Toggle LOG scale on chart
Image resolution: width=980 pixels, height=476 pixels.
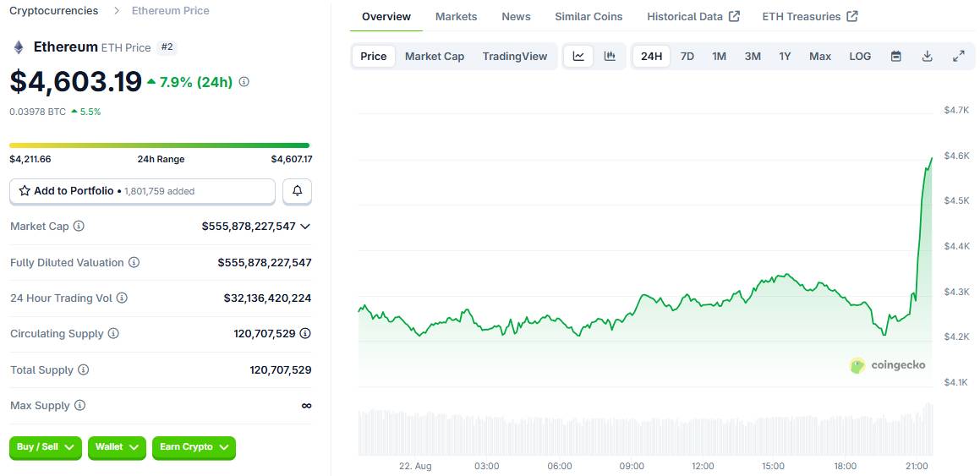tap(860, 56)
